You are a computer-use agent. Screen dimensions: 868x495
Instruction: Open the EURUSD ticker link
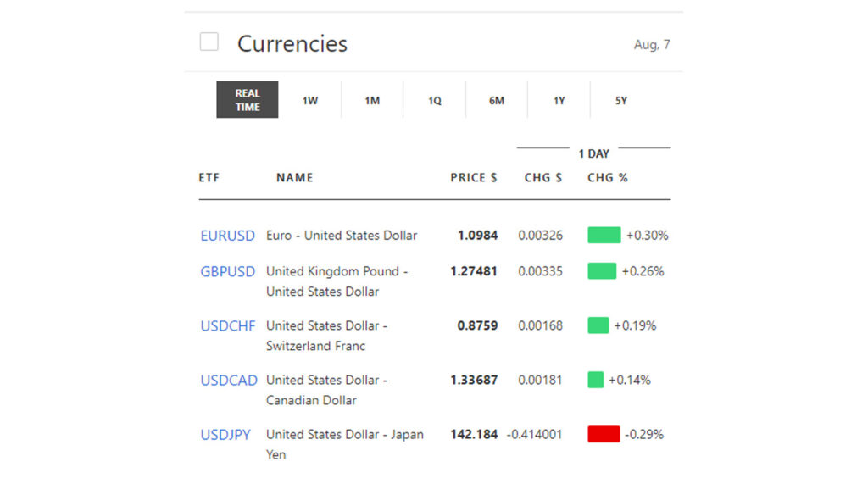pos(227,236)
